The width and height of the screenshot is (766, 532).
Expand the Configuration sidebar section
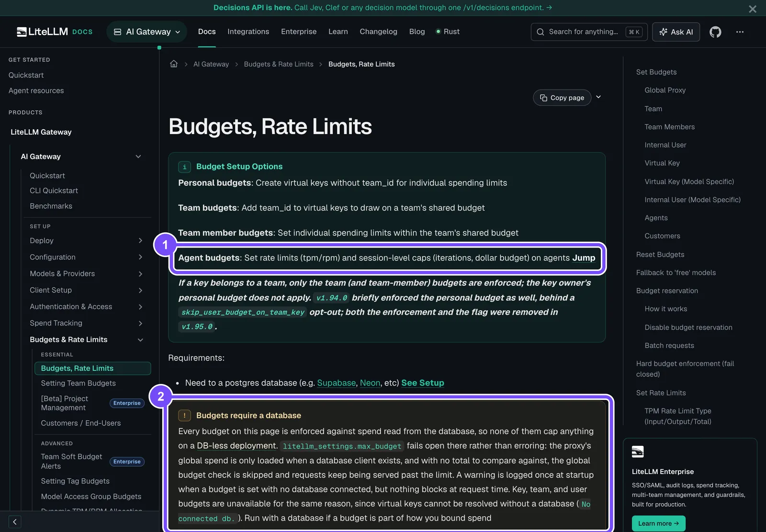140,257
